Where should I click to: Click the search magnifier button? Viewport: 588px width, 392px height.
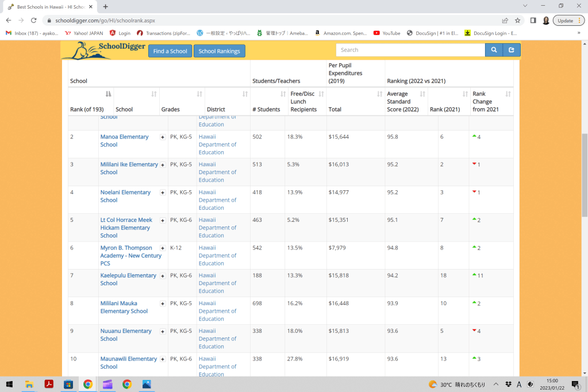[493, 51]
